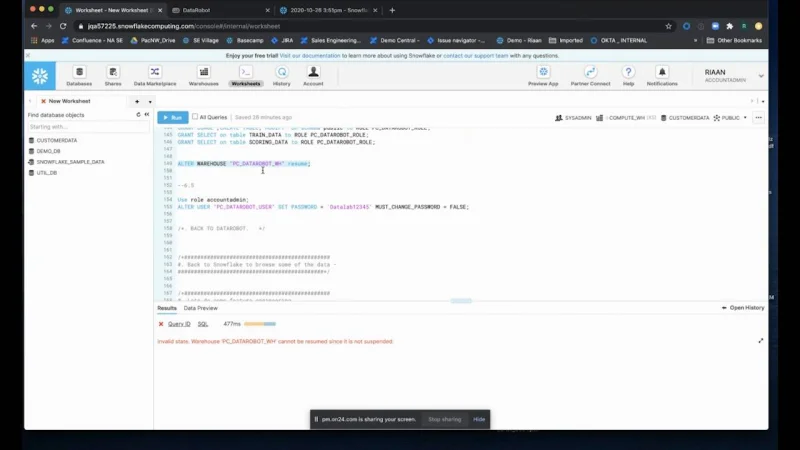Open the SYSADMIN role selector

[x=573, y=118]
